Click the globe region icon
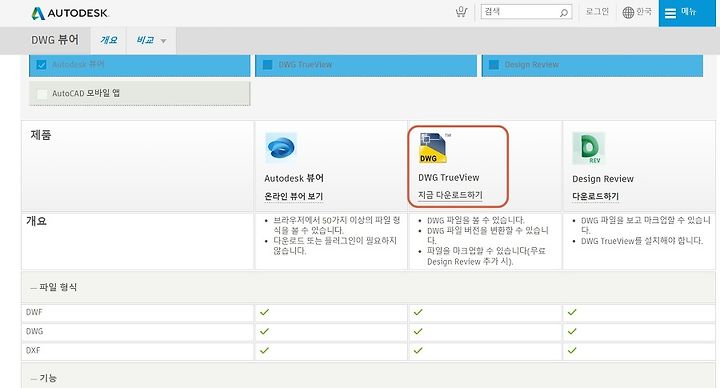The width and height of the screenshot is (720, 388). [628, 12]
